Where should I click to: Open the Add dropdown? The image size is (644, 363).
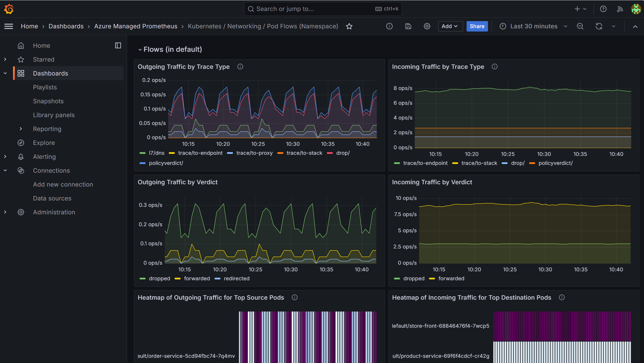click(x=450, y=26)
